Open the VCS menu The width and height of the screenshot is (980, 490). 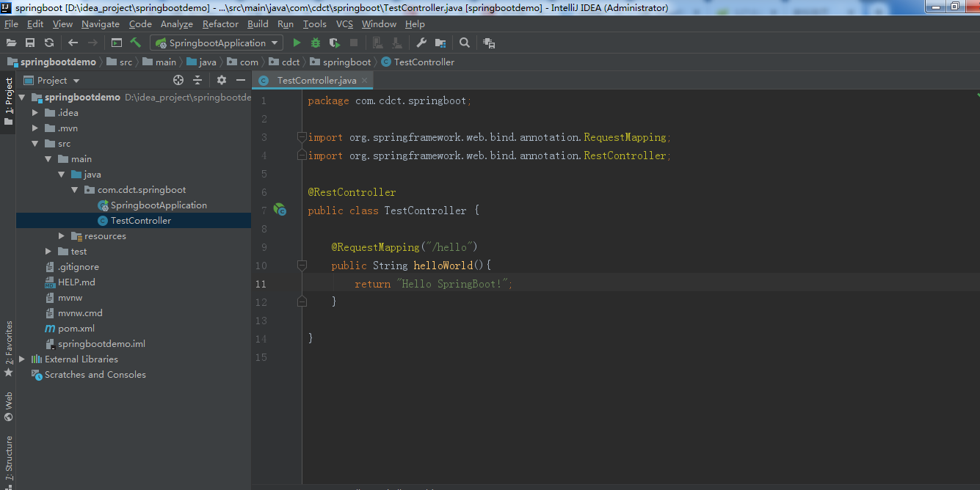[x=344, y=24]
